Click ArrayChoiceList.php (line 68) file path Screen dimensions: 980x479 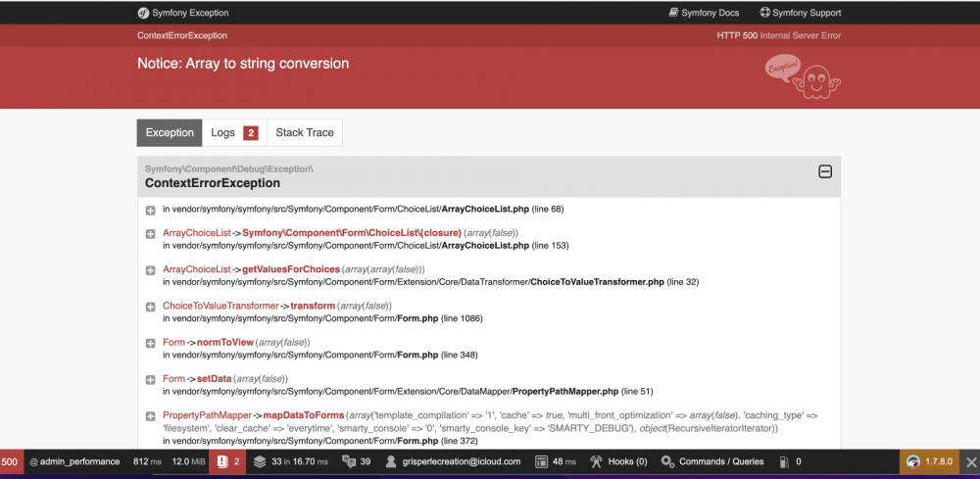point(364,209)
